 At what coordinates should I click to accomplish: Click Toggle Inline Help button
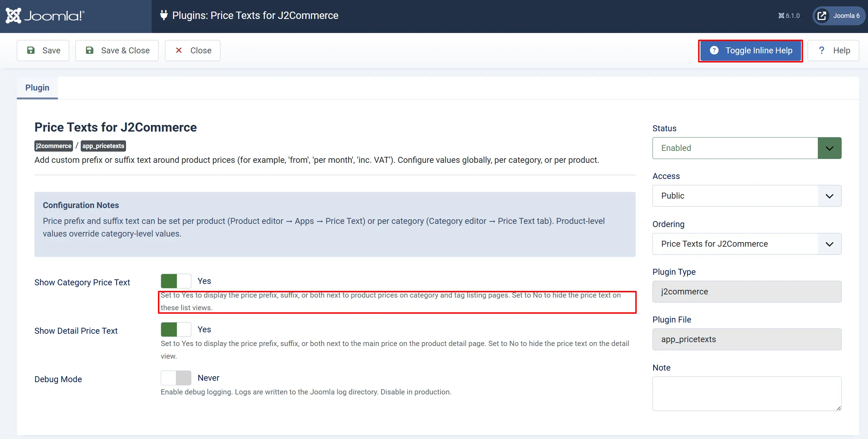coord(750,51)
